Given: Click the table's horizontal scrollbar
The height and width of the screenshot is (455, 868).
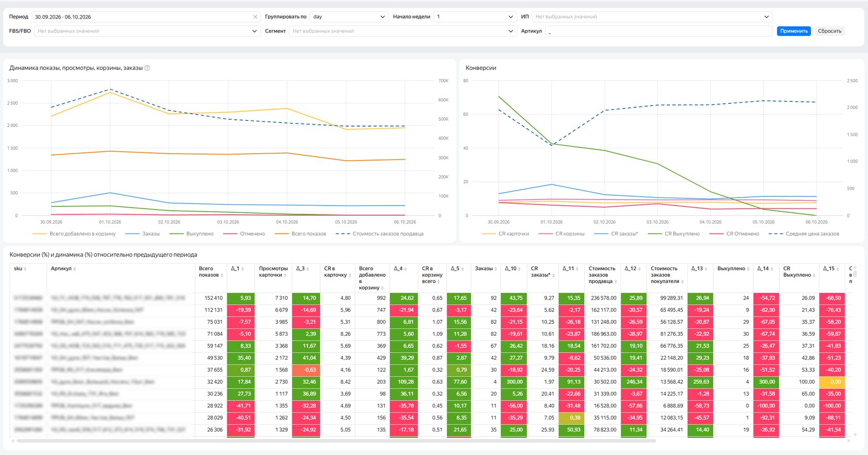Looking at the screenshot, I should tap(336, 441).
